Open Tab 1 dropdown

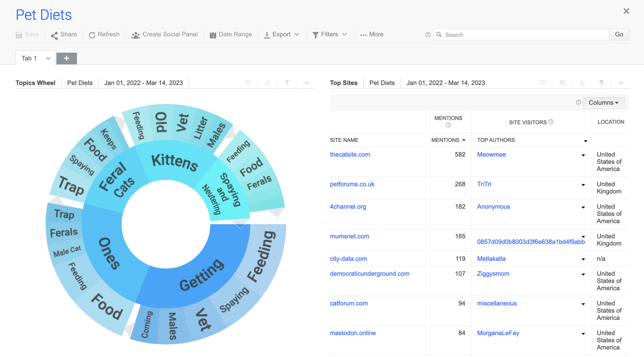(48, 58)
